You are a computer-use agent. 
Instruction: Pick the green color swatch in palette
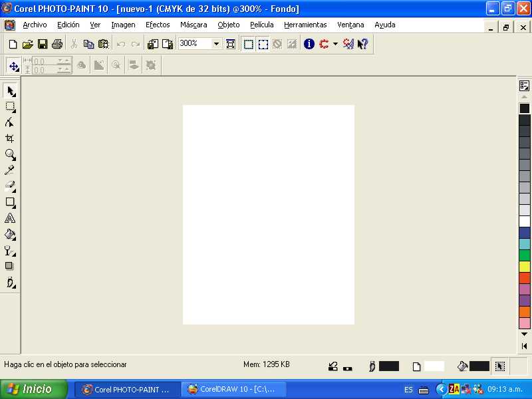[524, 255]
